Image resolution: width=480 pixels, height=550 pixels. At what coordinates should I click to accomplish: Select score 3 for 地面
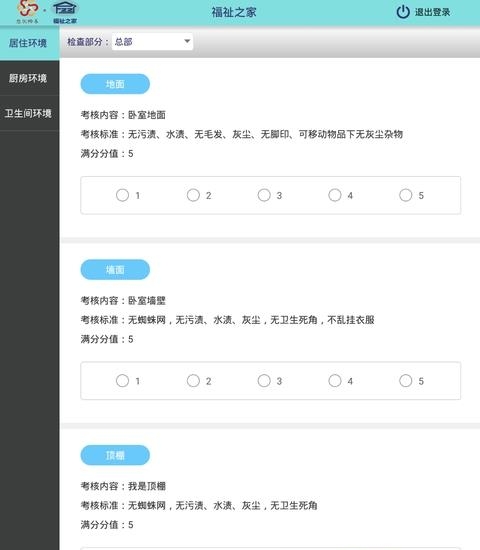(264, 195)
